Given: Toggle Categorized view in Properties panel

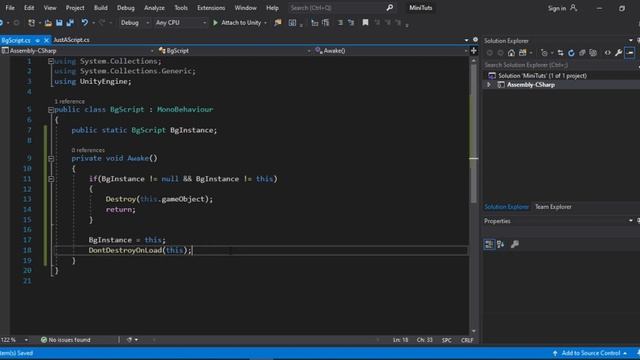Looking at the screenshot, I should click(x=489, y=244).
